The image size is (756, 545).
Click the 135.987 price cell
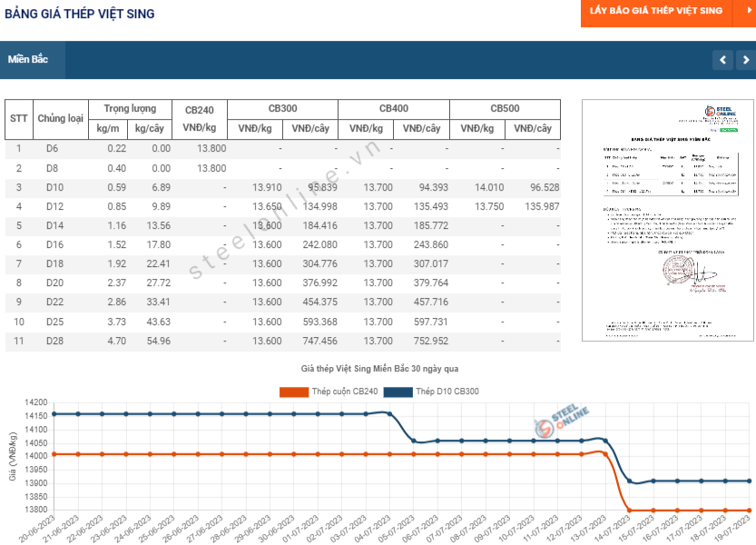click(x=543, y=206)
